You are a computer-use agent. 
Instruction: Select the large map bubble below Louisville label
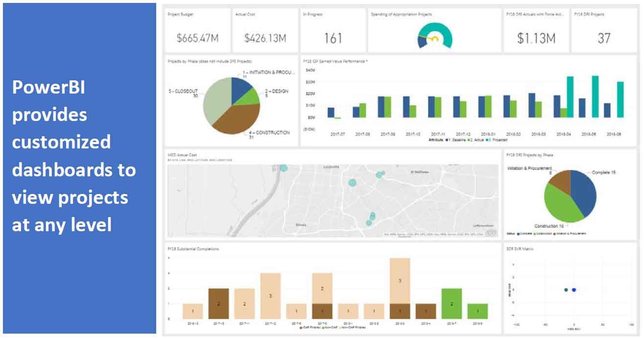[352, 183]
